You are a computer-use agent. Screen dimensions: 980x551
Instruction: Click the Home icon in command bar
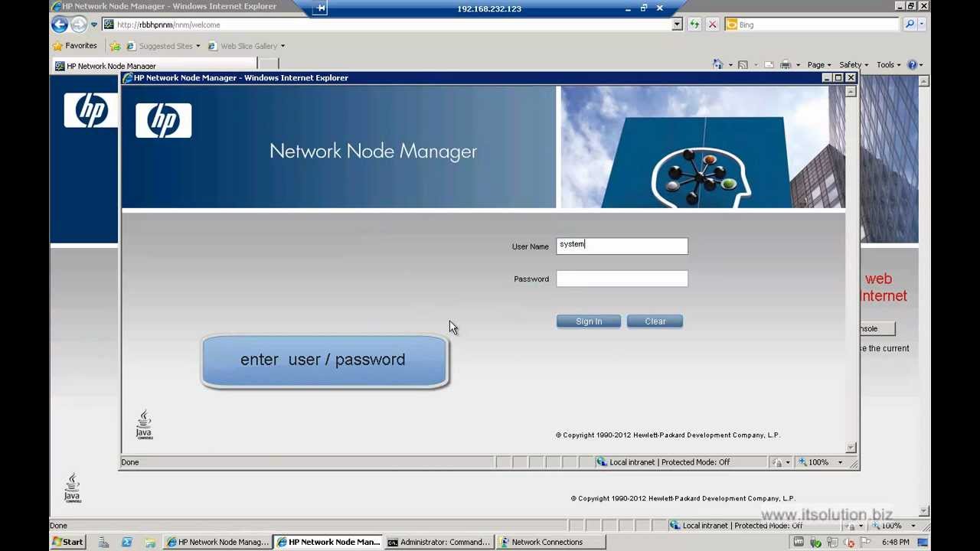(718, 65)
